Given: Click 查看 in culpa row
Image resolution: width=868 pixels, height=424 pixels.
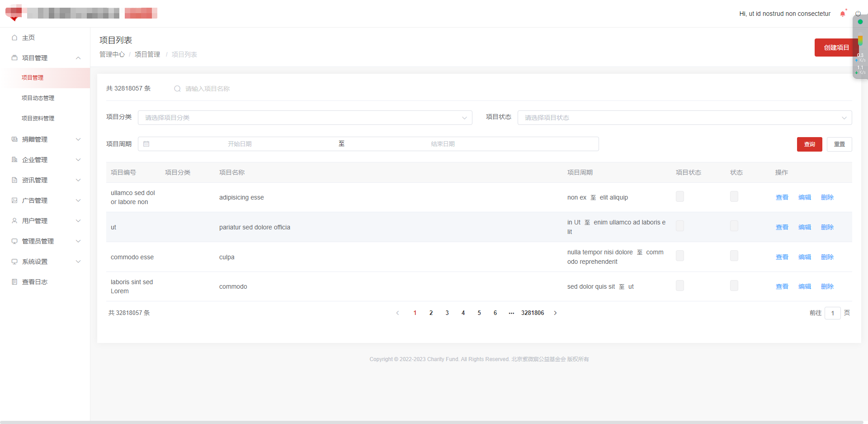Looking at the screenshot, I should pyautogui.click(x=782, y=257).
